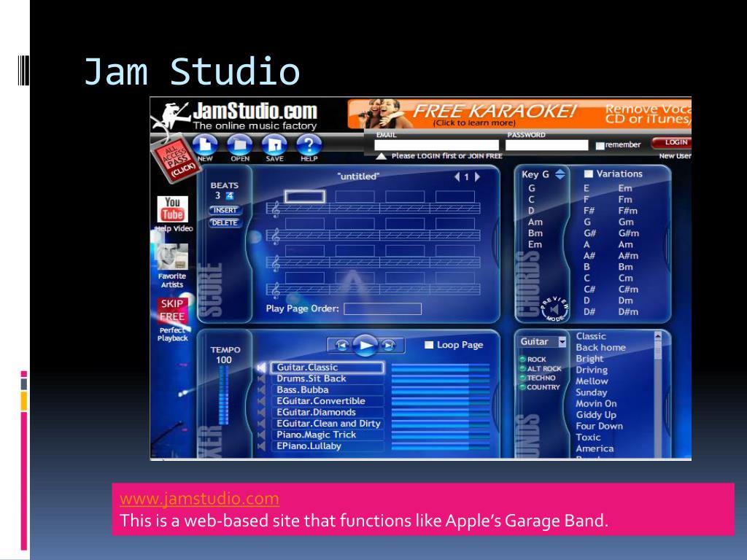Click the Skip Free Perfect Playback icon
Image resolution: width=747 pixels, height=560 pixels.
pyautogui.click(x=172, y=311)
